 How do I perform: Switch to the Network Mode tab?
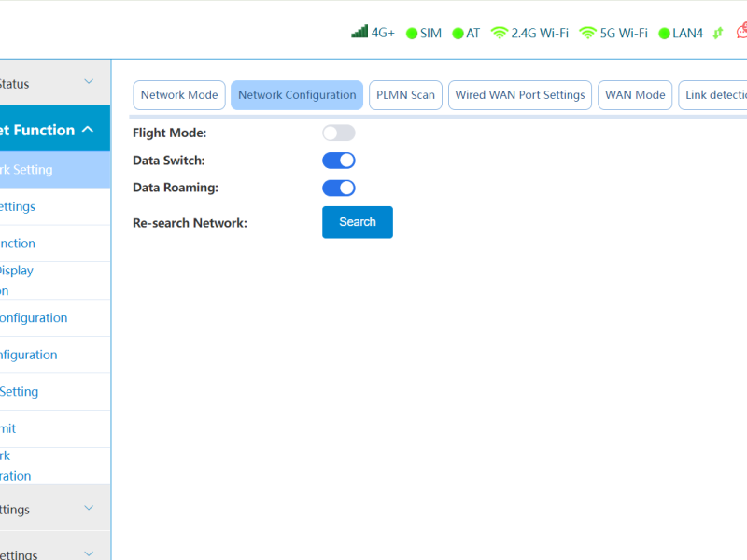click(179, 95)
